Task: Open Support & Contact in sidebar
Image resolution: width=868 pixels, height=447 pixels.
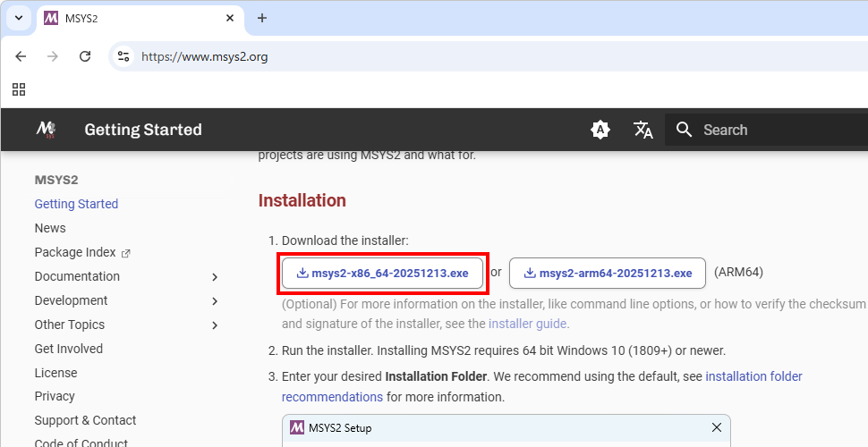Action: (x=85, y=420)
